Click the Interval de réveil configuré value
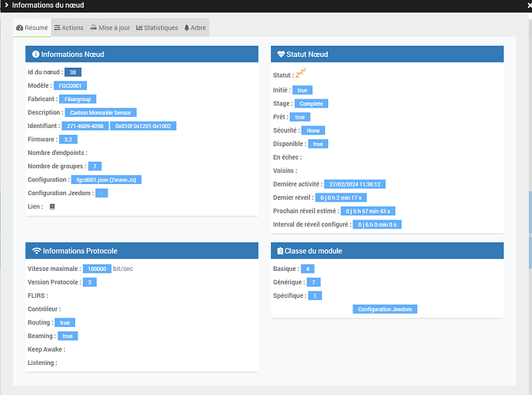 [x=377, y=224]
